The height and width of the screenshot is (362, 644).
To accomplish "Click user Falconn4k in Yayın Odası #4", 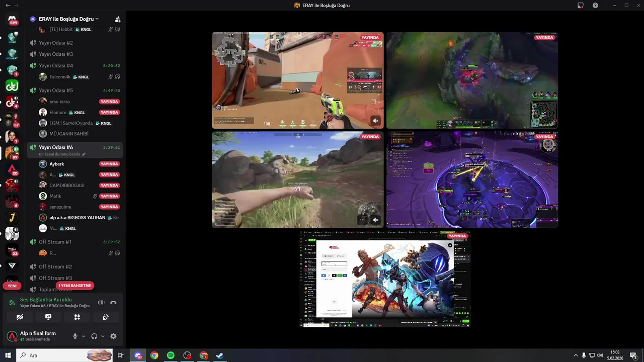I will (79, 77).
